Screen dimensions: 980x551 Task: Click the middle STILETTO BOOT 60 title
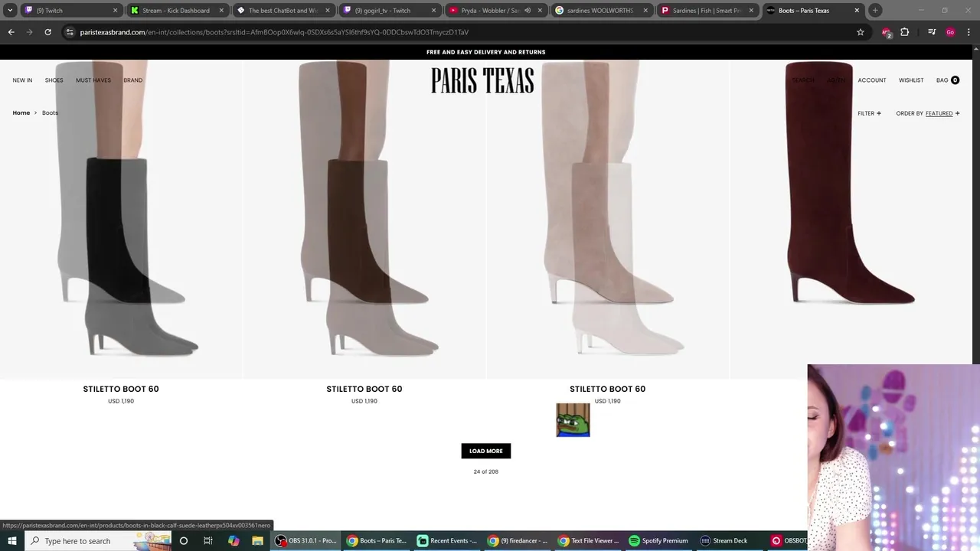(x=364, y=389)
